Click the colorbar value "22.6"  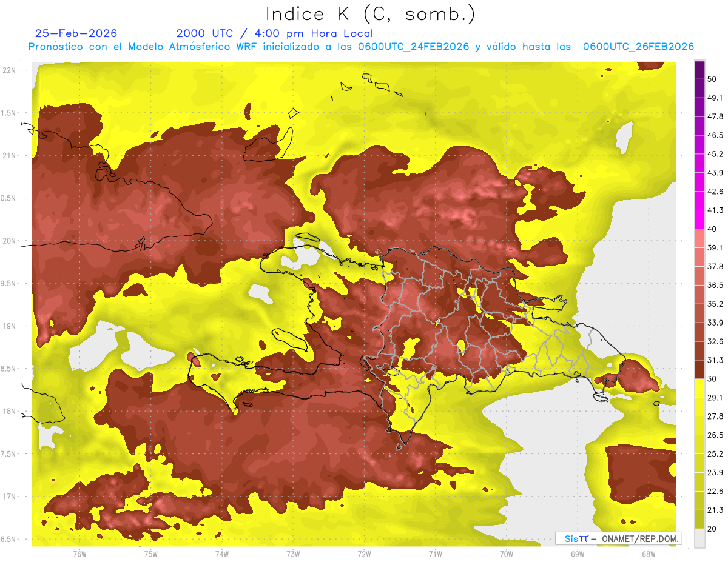point(715,492)
